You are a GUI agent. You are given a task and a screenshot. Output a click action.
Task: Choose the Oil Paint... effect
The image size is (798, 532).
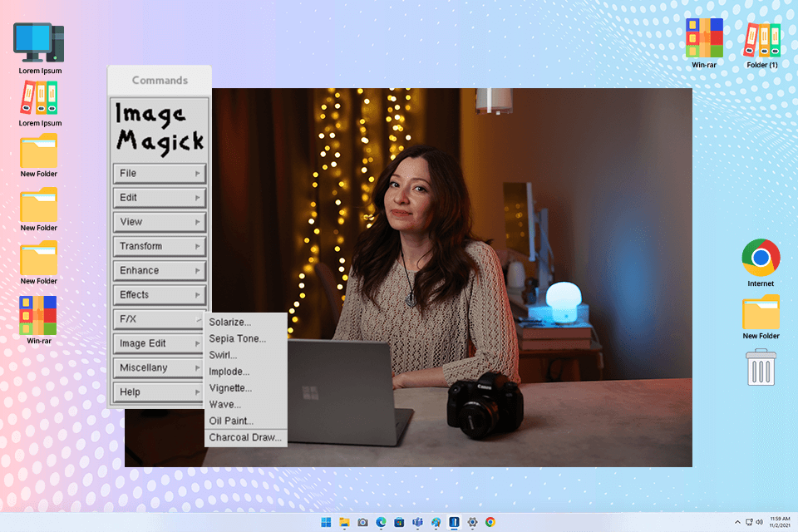(246, 421)
